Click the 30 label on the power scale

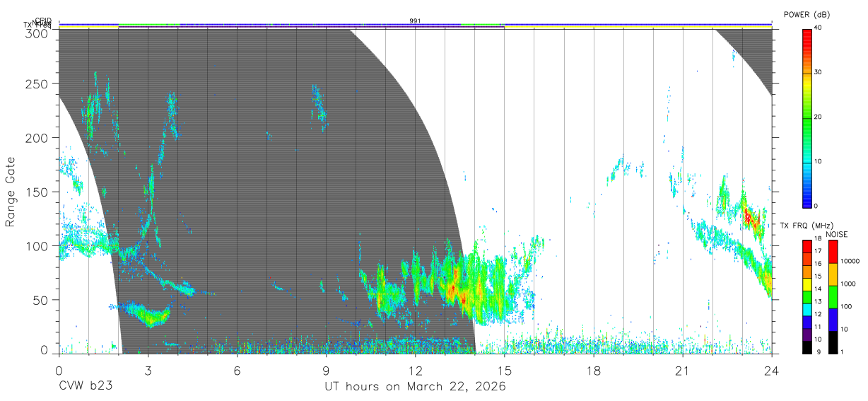[x=819, y=73]
